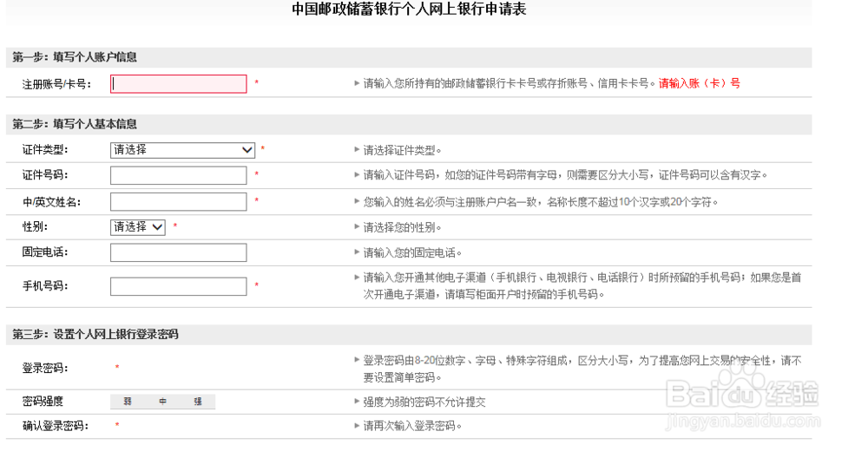Click the 手机号码 input field

[x=178, y=286]
